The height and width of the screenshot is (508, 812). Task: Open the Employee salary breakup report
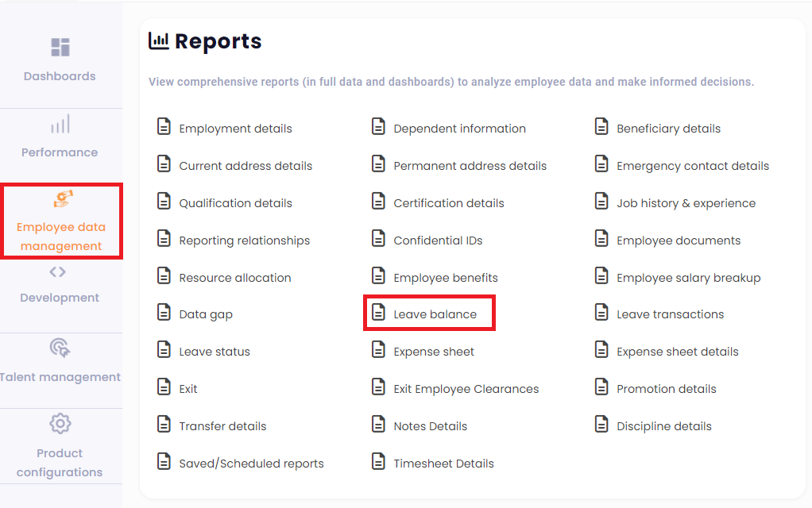[x=688, y=278]
